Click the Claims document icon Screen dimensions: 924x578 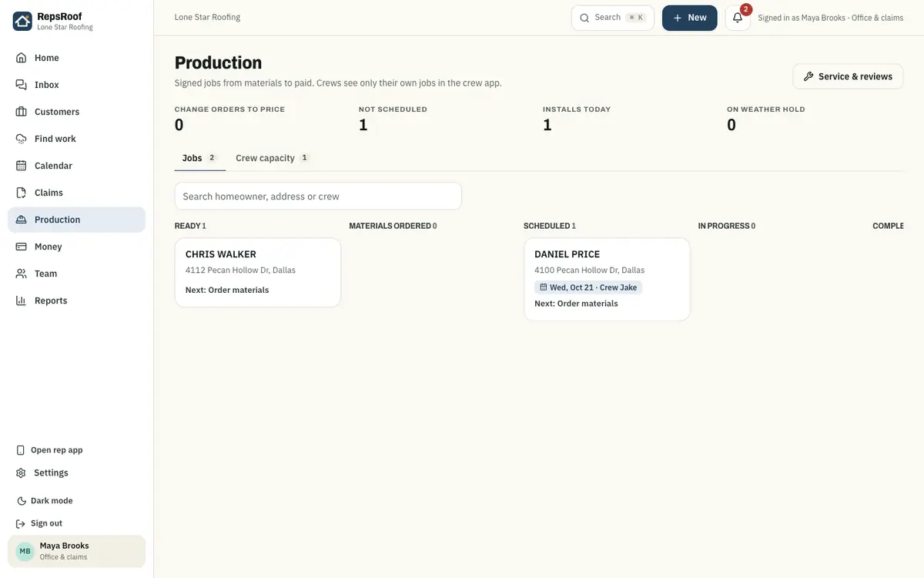tap(21, 193)
